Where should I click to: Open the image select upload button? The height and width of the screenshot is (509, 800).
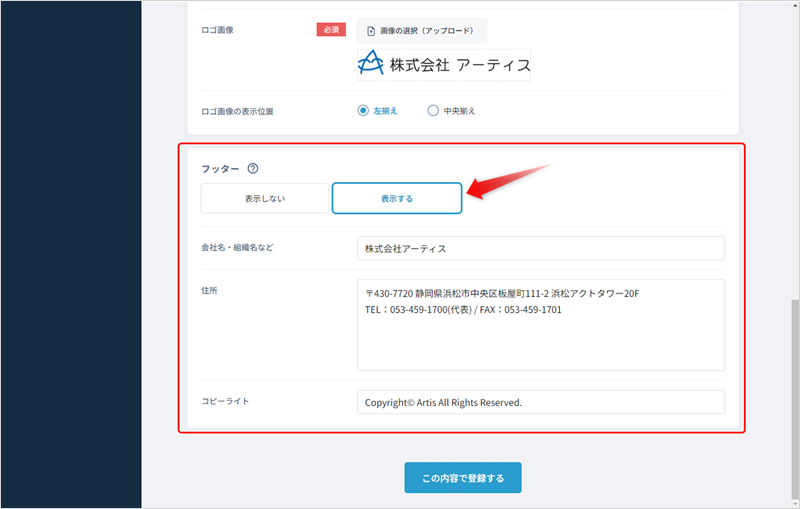(x=421, y=31)
